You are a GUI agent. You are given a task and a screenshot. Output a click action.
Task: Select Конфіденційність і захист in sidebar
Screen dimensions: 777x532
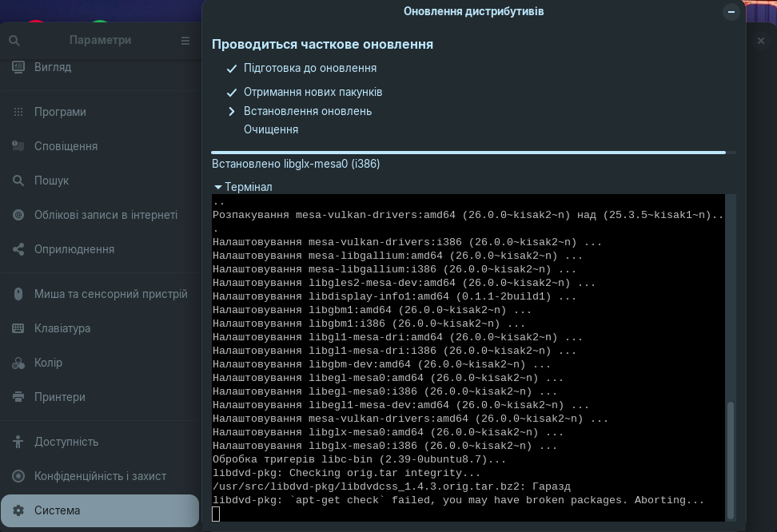(100, 476)
